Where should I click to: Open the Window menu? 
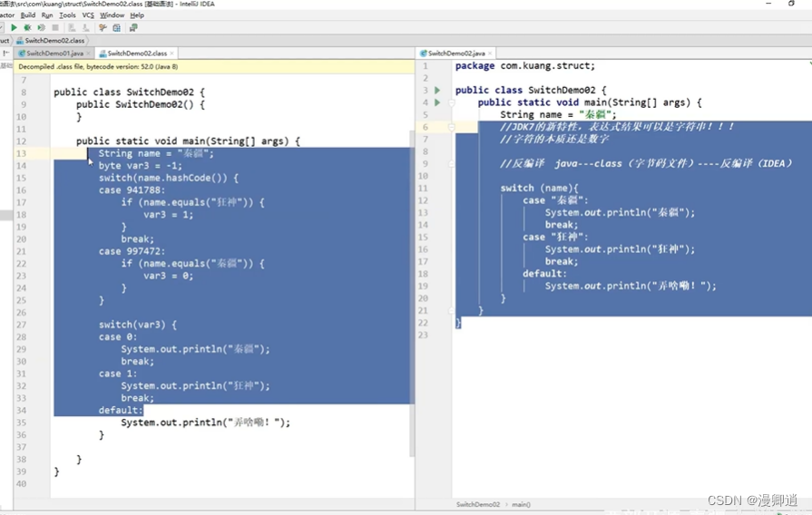(x=112, y=15)
